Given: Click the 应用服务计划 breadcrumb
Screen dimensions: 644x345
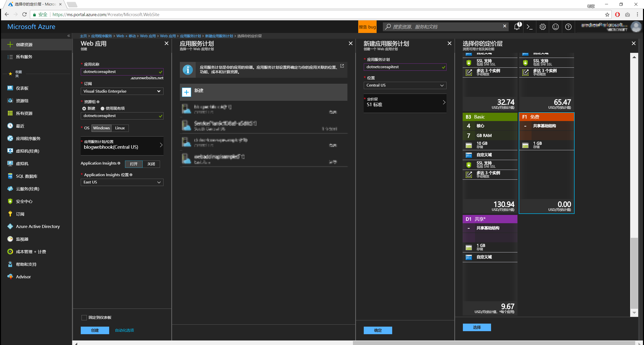Looking at the screenshot, I should pos(190,36).
